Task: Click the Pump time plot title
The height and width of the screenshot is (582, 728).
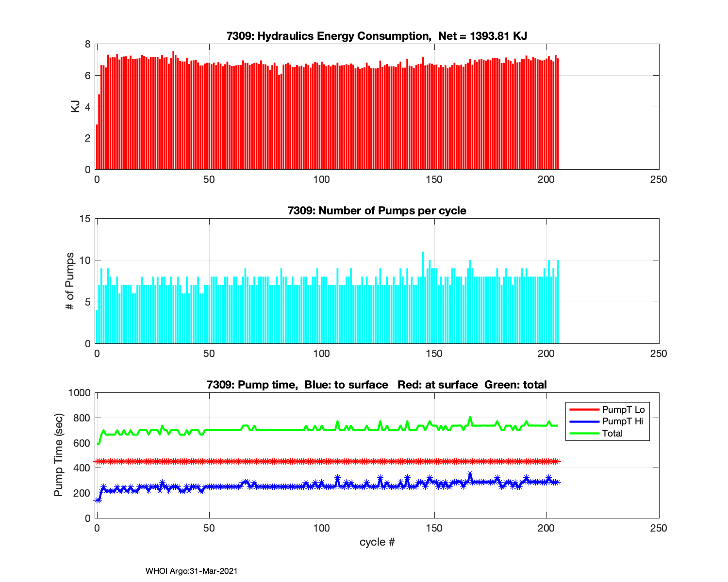Action: point(377,385)
